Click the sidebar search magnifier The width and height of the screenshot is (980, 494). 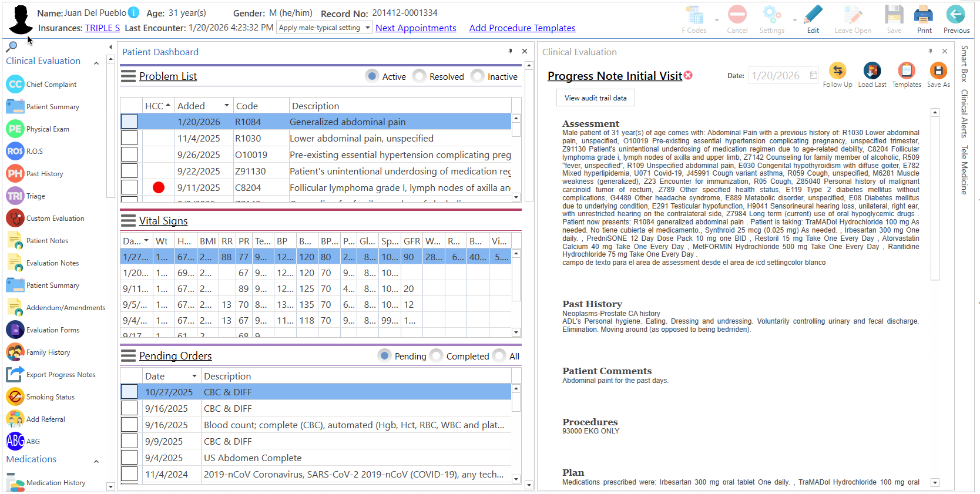[x=11, y=47]
